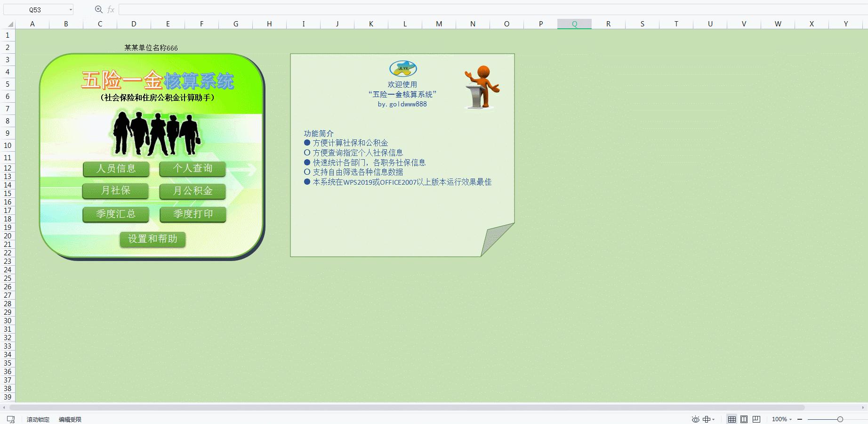Screen dimensions: 868x424
Task: Select column Q by clicking its header
Action: [x=574, y=24]
